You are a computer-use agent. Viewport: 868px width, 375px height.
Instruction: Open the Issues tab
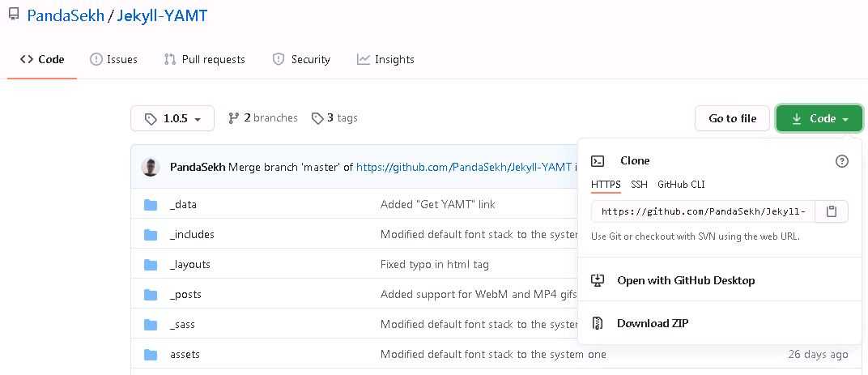point(113,59)
